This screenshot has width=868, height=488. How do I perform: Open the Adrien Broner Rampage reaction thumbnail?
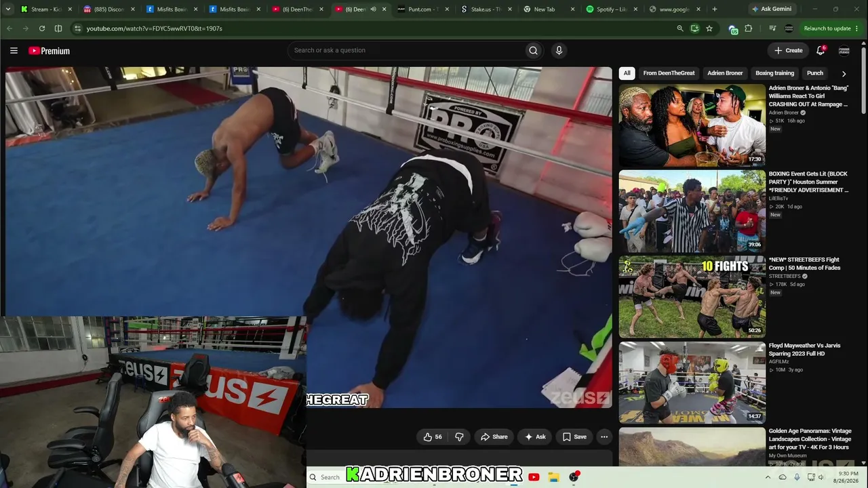692,125
